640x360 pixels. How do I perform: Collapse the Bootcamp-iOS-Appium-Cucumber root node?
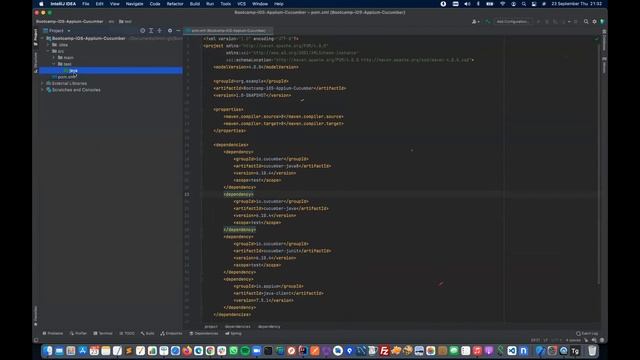click(x=42, y=38)
